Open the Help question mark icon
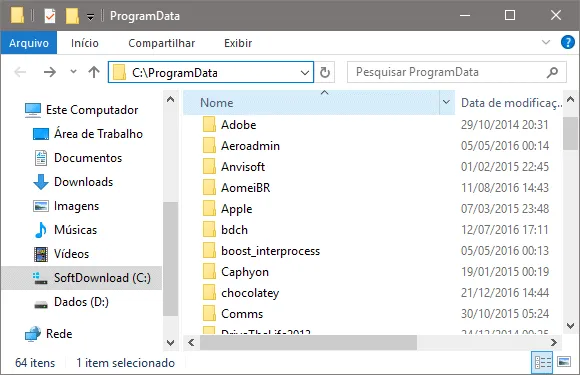Image resolution: width=580 pixels, height=375 pixels. (x=567, y=42)
